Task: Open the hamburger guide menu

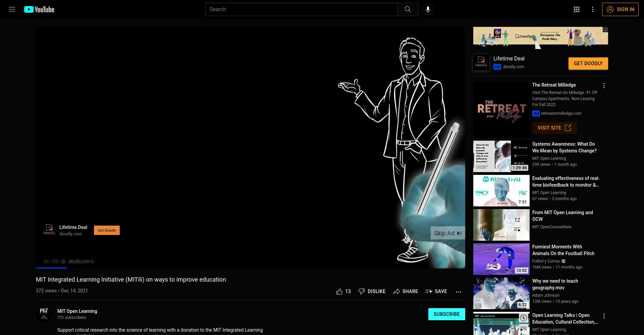Action: click(12, 9)
